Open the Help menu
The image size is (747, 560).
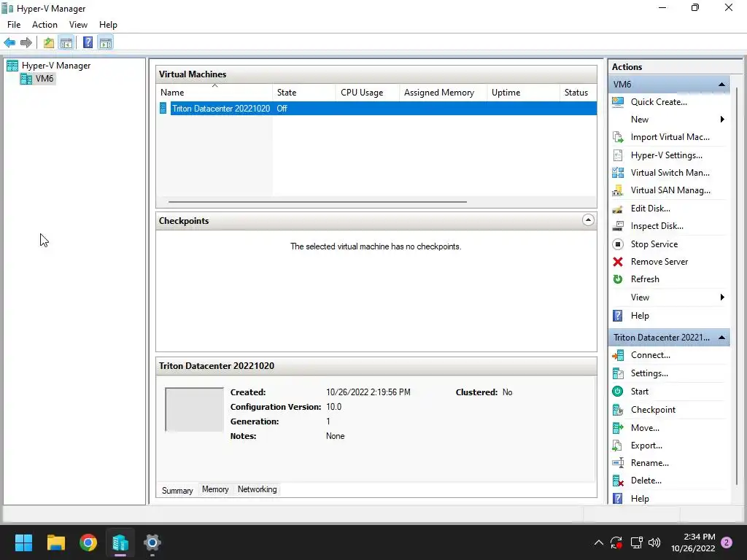pos(108,25)
